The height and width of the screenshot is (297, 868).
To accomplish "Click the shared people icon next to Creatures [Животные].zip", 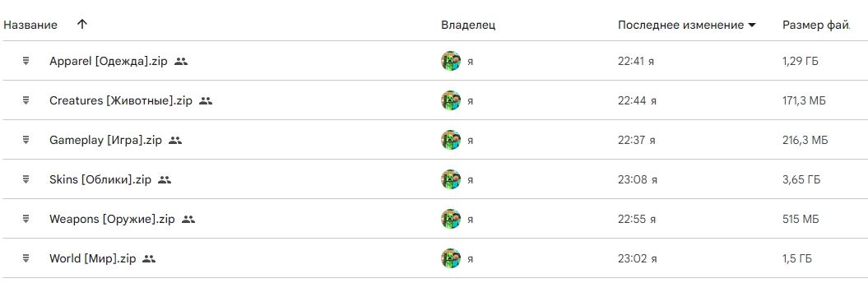I will (x=206, y=100).
